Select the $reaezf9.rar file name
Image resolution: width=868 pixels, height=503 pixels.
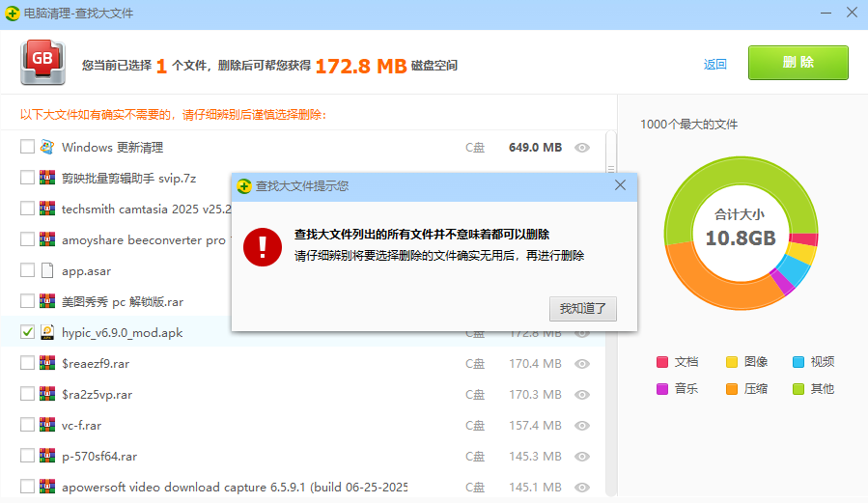pyautogui.click(x=96, y=364)
